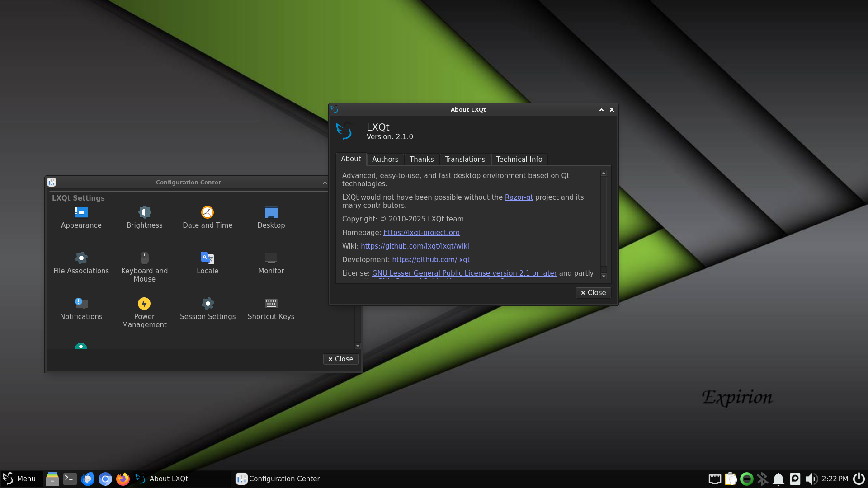Image resolution: width=868 pixels, height=488 pixels.
Task: Switch to the Thanks tab
Action: click(x=421, y=160)
